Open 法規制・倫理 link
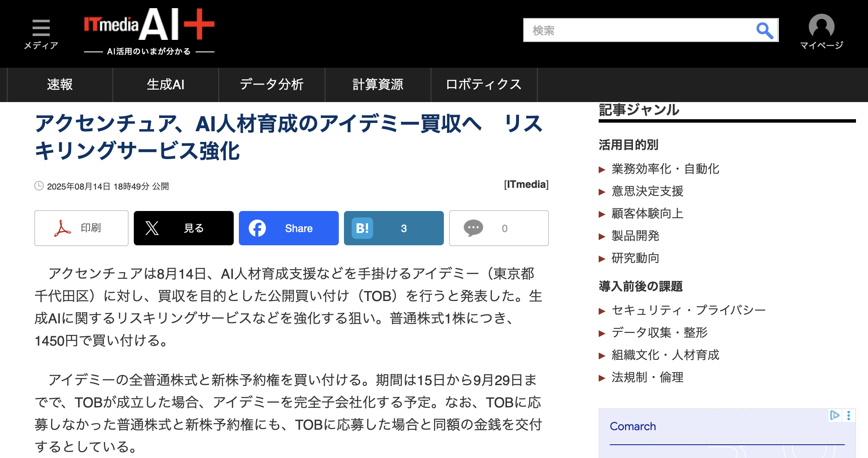Viewport: 868px width, 458px height. [647, 377]
